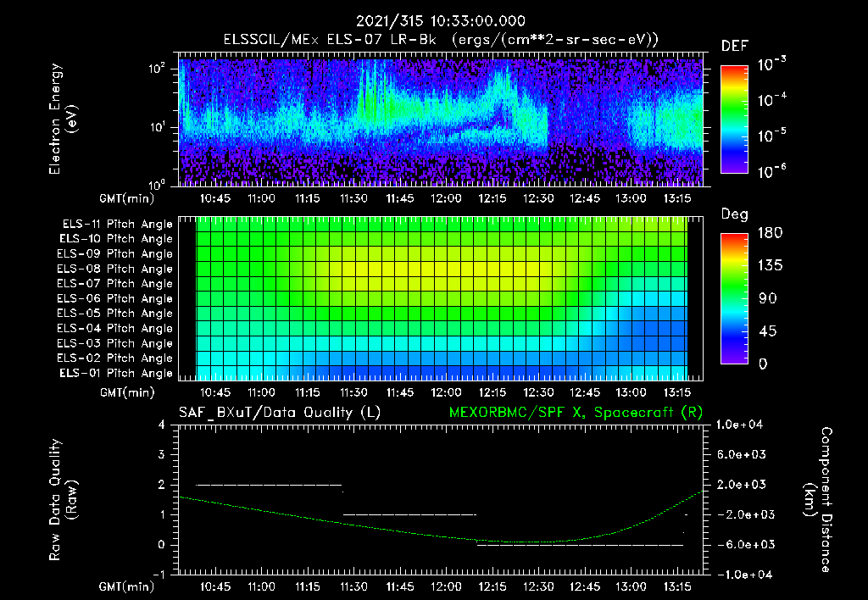
Task: Click the 12:30 time tick under the spectrogram
Action: click(538, 198)
